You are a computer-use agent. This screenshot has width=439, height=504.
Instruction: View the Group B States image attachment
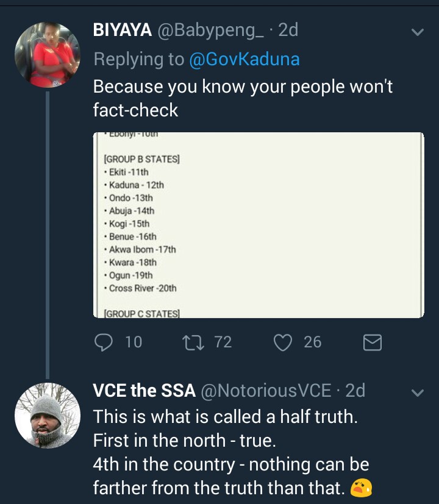click(259, 225)
